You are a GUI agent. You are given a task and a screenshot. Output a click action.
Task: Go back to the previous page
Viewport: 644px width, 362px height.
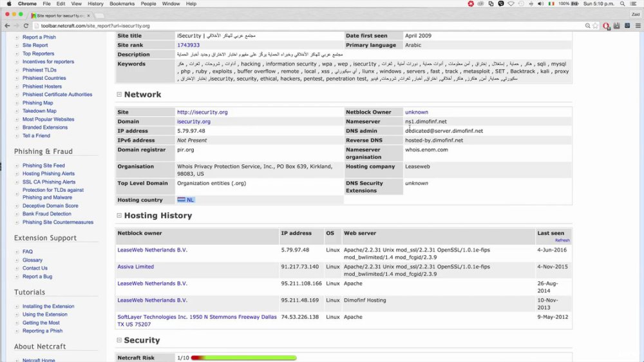[x=7, y=26]
